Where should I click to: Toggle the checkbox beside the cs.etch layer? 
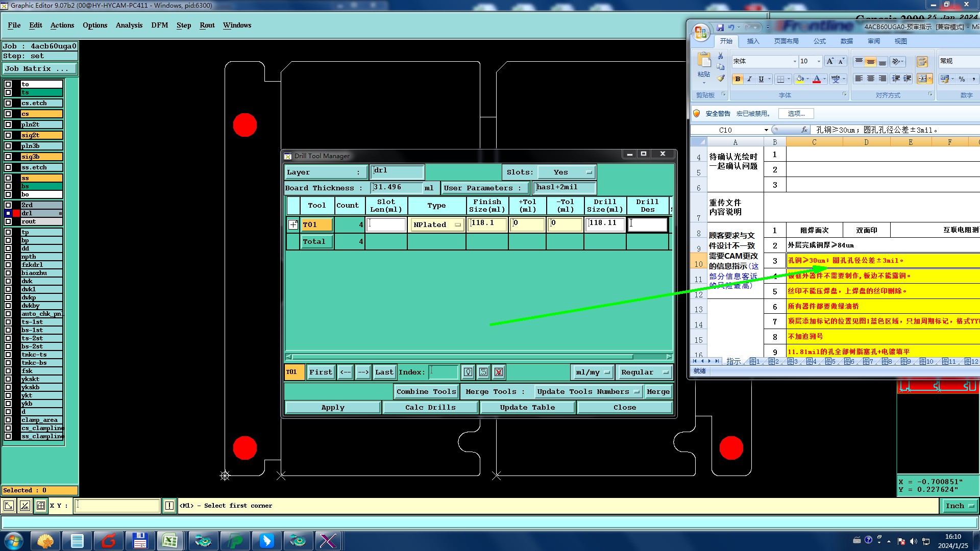[x=8, y=103]
